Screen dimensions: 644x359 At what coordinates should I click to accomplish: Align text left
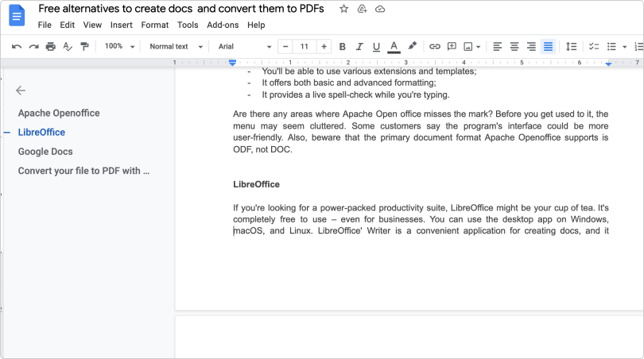coord(498,47)
